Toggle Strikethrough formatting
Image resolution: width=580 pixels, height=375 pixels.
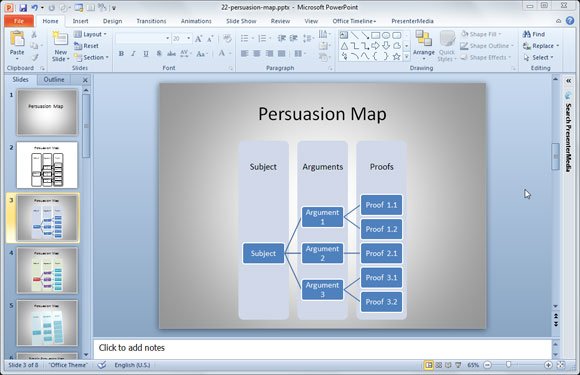[171, 54]
